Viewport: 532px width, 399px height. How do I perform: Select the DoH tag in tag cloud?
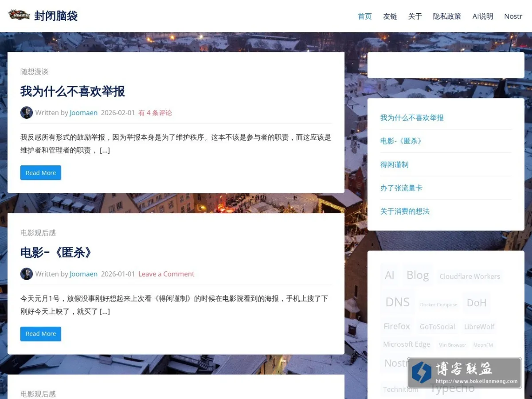point(477,303)
